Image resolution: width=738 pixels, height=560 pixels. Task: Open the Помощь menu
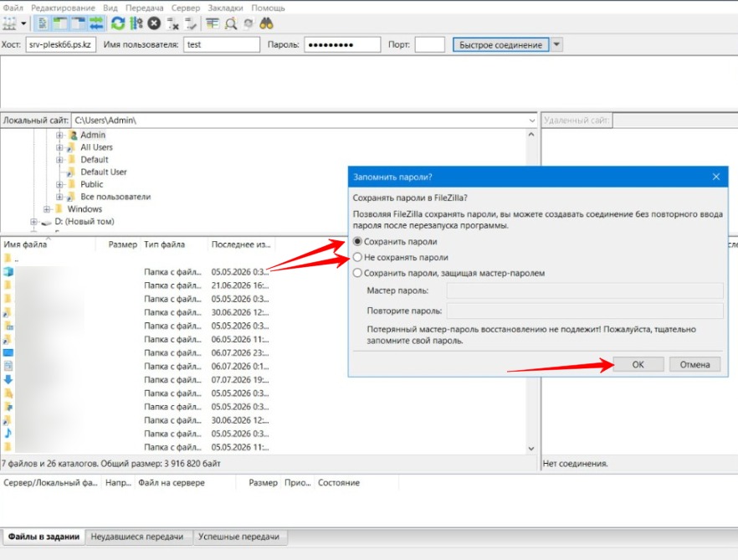click(268, 8)
